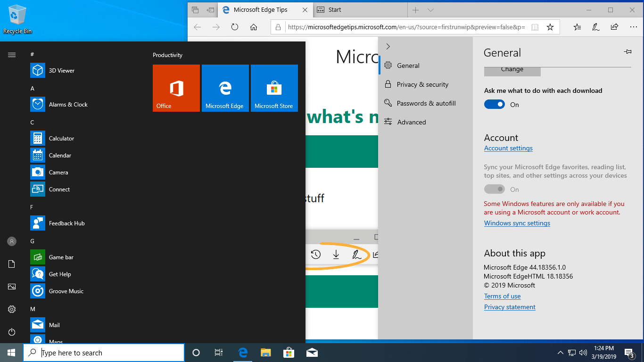
Task: Open Edge favorites hub
Action: click(578, 27)
